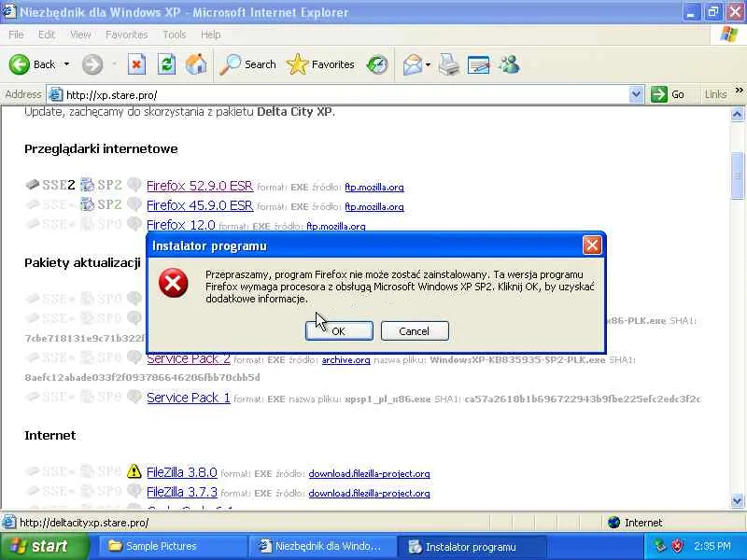Open the Service Pack 2 link

pos(189,359)
